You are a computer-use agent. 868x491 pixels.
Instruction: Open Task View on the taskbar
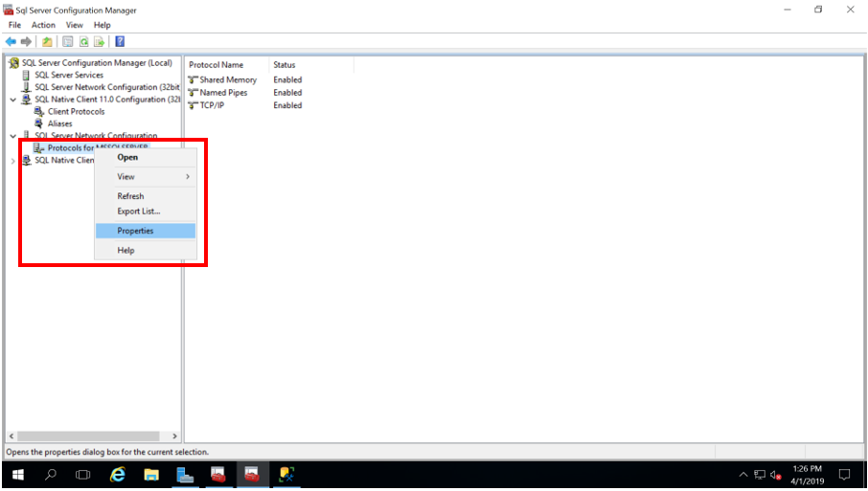click(x=83, y=475)
